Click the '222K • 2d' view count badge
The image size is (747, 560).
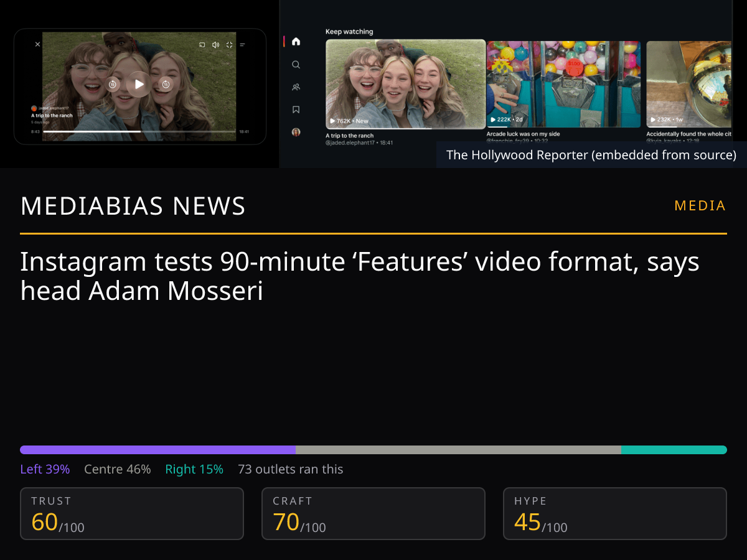pyautogui.click(x=507, y=119)
